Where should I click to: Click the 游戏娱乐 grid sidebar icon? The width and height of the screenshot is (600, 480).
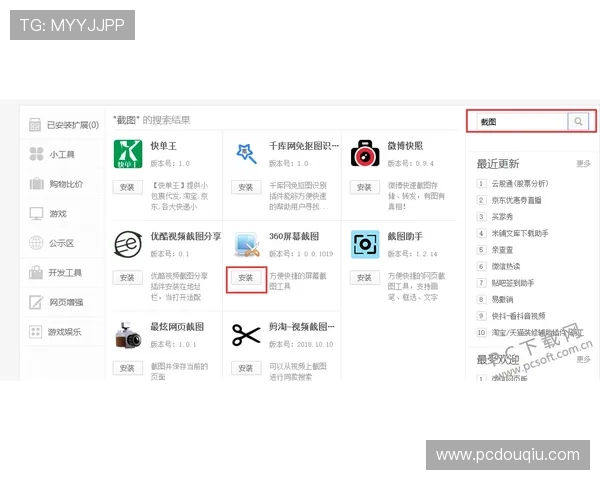coord(36,331)
